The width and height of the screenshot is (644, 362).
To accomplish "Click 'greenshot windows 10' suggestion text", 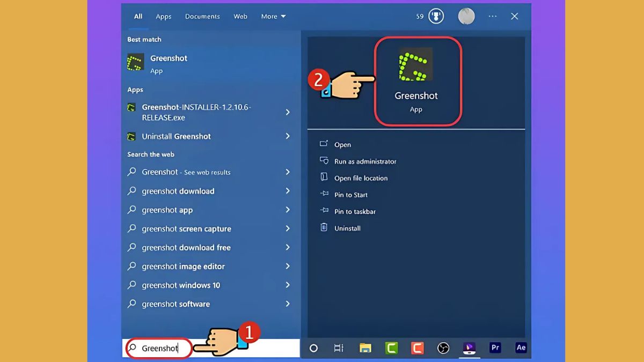I will click(181, 285).
